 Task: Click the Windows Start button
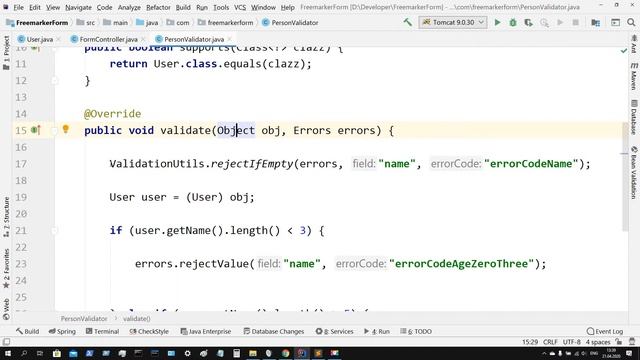7,353
